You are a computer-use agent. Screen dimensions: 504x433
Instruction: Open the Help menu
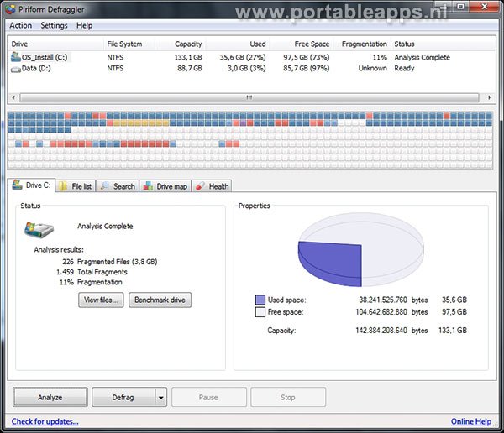pyautogui.click(x=84, y=26)
